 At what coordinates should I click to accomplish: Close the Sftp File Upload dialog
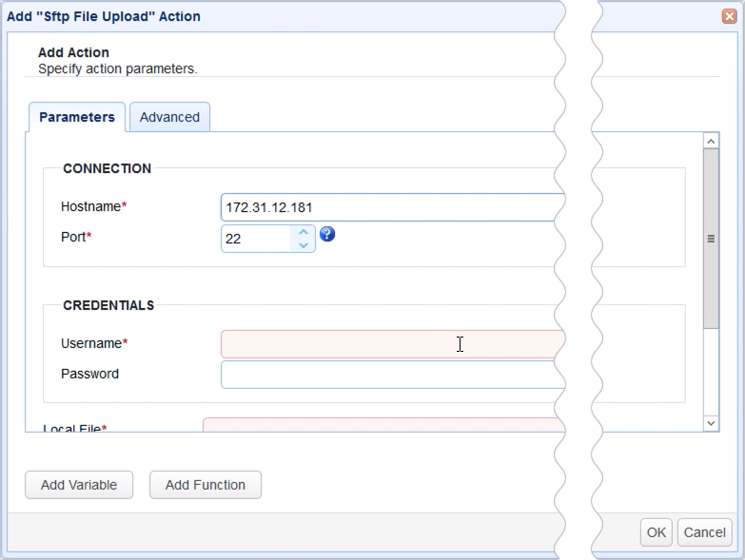coord(729,16)
